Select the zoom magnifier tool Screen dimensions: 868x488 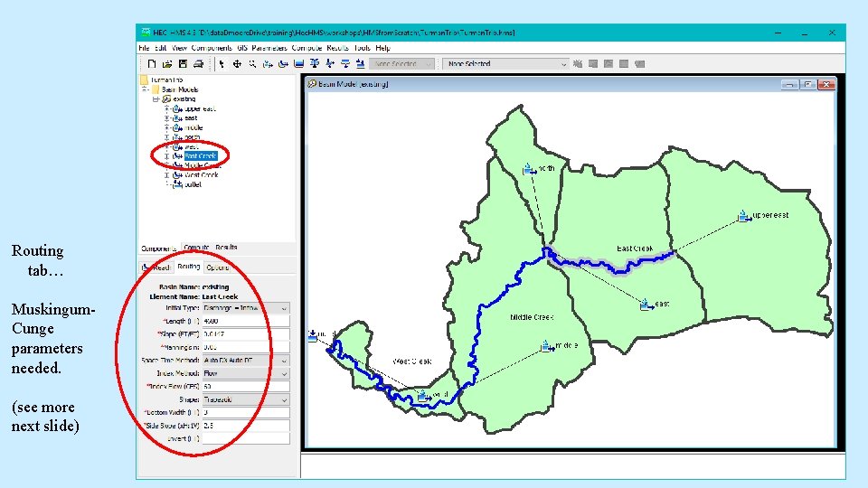pos(252,64)
